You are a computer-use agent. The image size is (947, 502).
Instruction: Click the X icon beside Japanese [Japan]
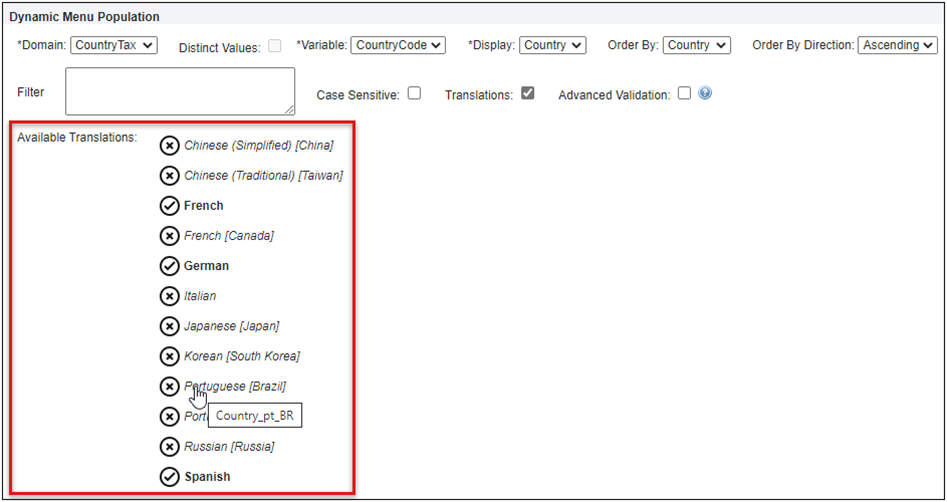point(169,326)
